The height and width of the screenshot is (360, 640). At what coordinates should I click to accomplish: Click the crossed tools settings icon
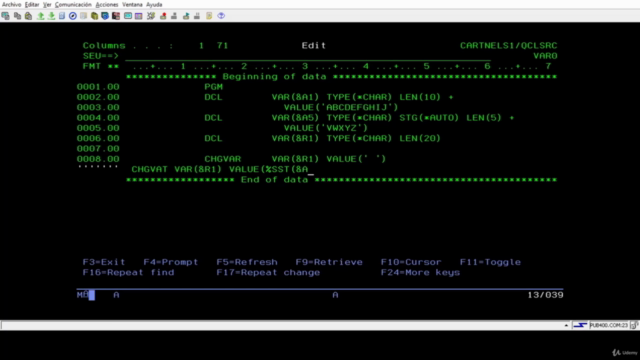(x=151, y=16)
